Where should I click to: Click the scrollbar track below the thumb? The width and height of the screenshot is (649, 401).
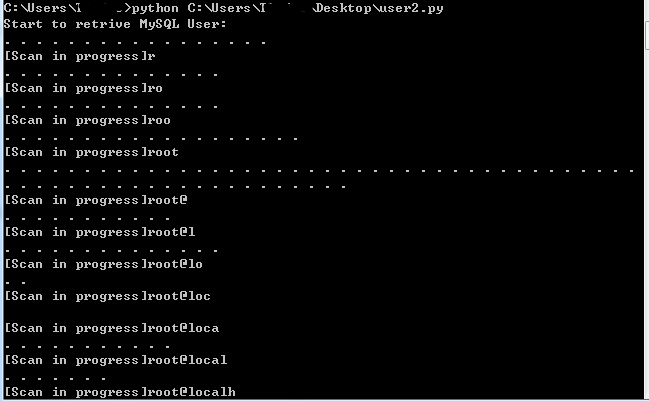647,223
